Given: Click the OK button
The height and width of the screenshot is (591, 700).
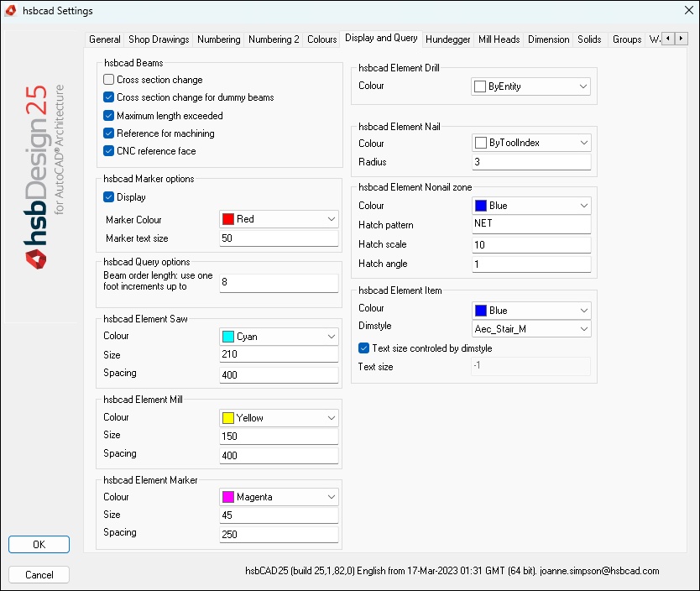Looking at the screenshot, I should click(x=39, y=545).
